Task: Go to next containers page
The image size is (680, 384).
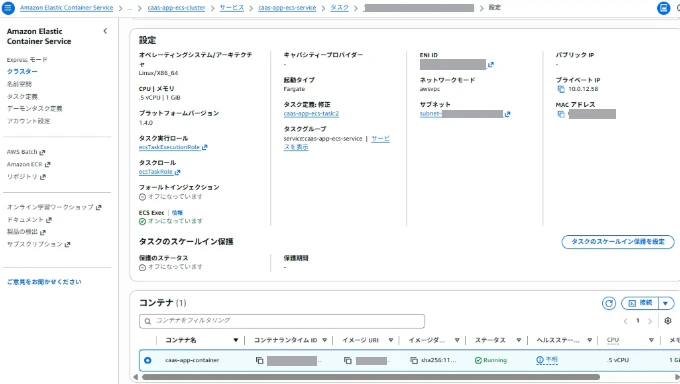Action: click(x=650, y=321)
